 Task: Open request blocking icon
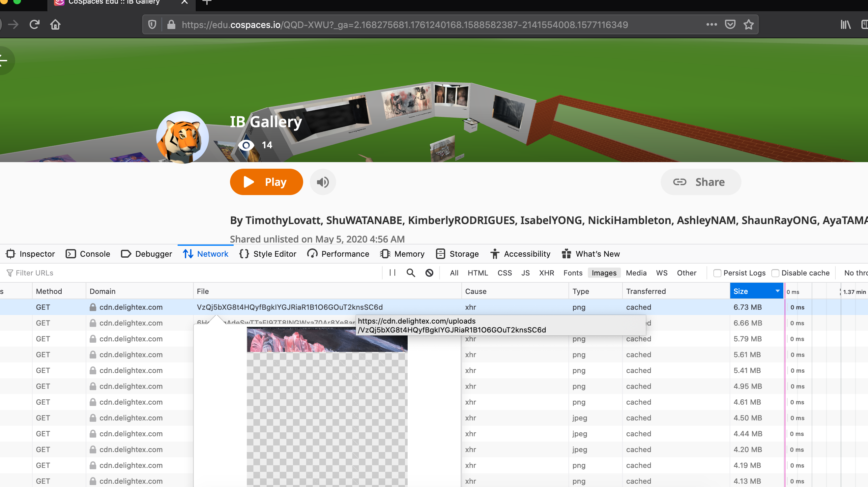tap(429, 272)
